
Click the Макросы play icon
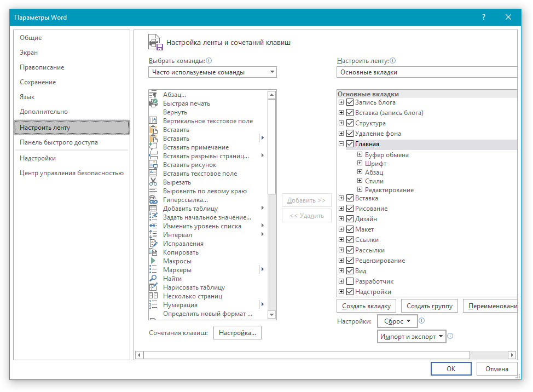pyautogui.click(x=153, y=261)
